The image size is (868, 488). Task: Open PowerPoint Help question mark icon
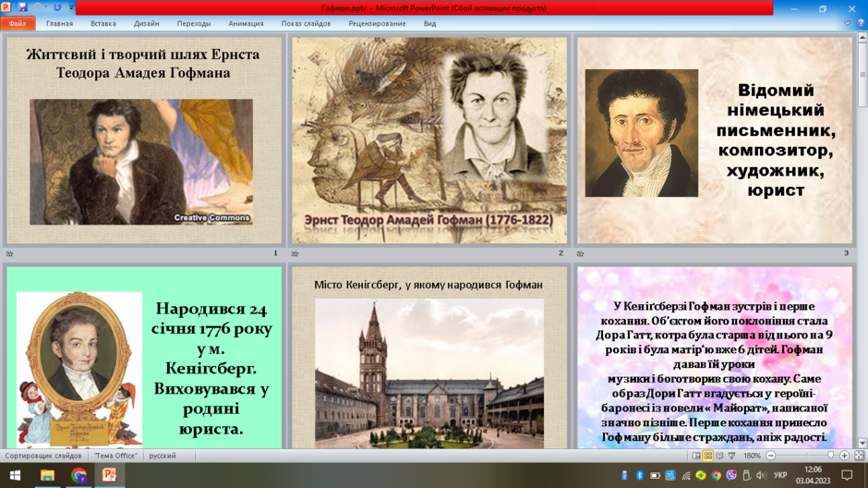coord(861,23)
